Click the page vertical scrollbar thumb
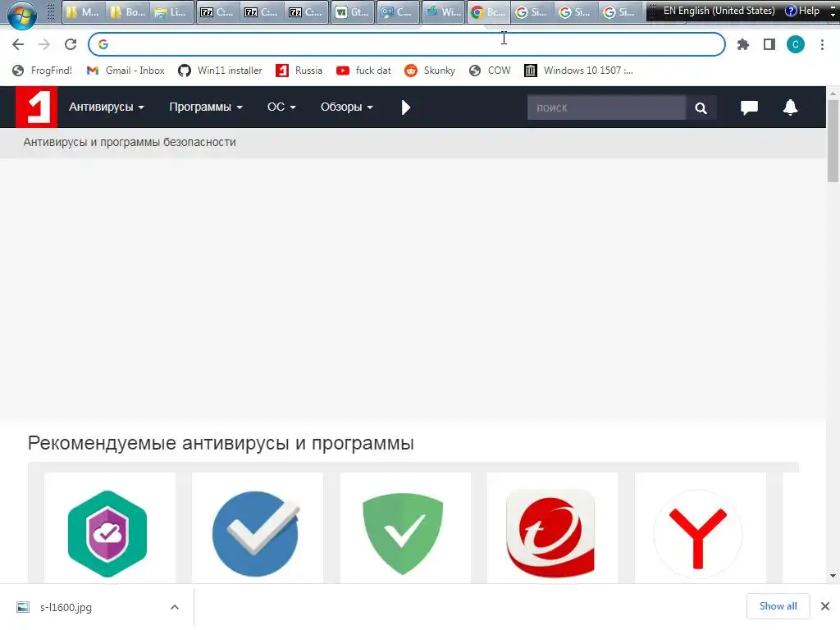The image size is (840, 630). [833, 140]
